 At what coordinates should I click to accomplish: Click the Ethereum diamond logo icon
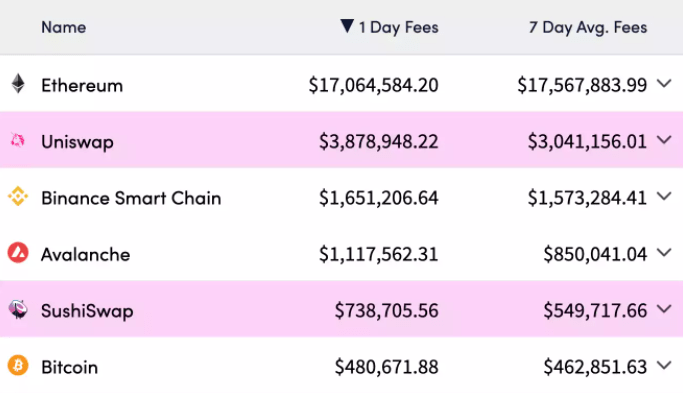[x=18, y=84]
